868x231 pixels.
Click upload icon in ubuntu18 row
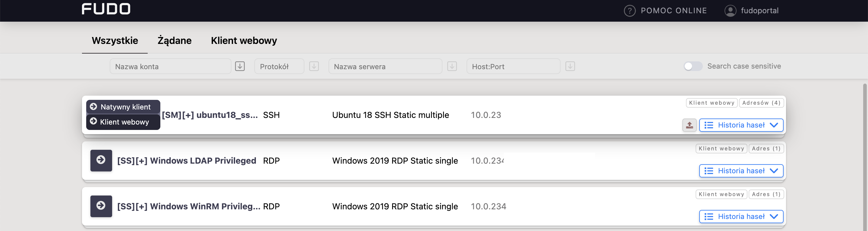[689, 125]
